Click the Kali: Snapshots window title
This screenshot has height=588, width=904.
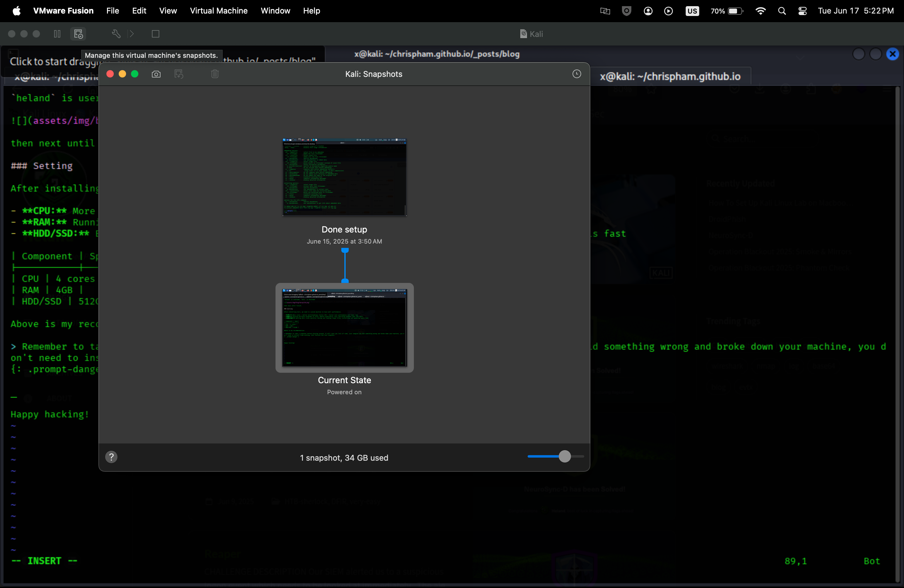[374, 74]
